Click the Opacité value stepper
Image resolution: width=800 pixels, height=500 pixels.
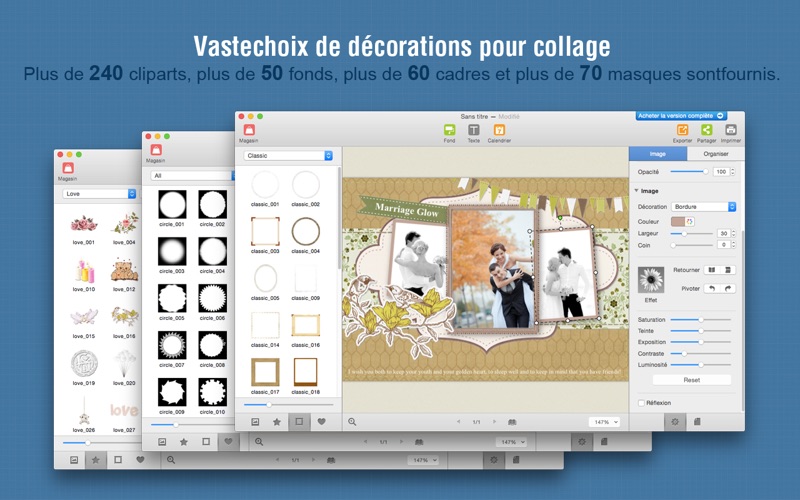tap(733, 172)
